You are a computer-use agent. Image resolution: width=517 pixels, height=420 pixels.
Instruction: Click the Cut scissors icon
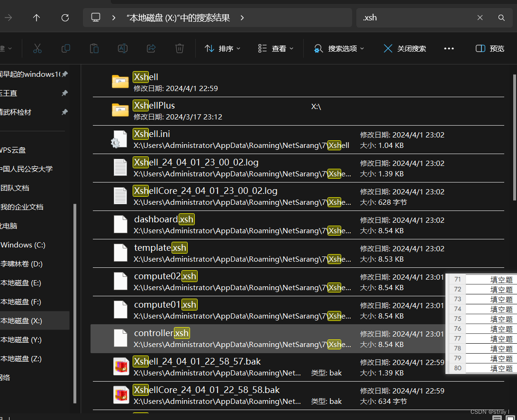coord(37,48)
